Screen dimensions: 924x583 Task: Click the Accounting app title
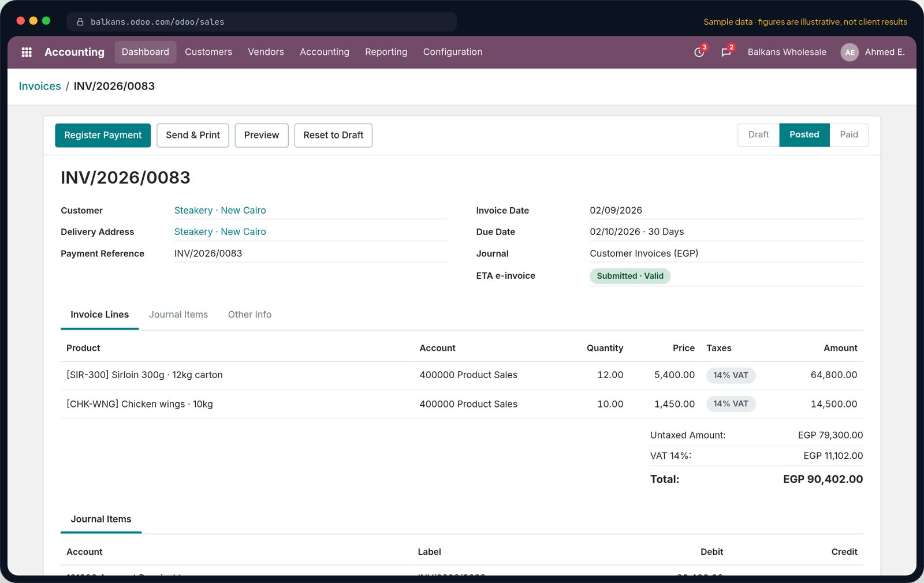[x=74, y=52]
